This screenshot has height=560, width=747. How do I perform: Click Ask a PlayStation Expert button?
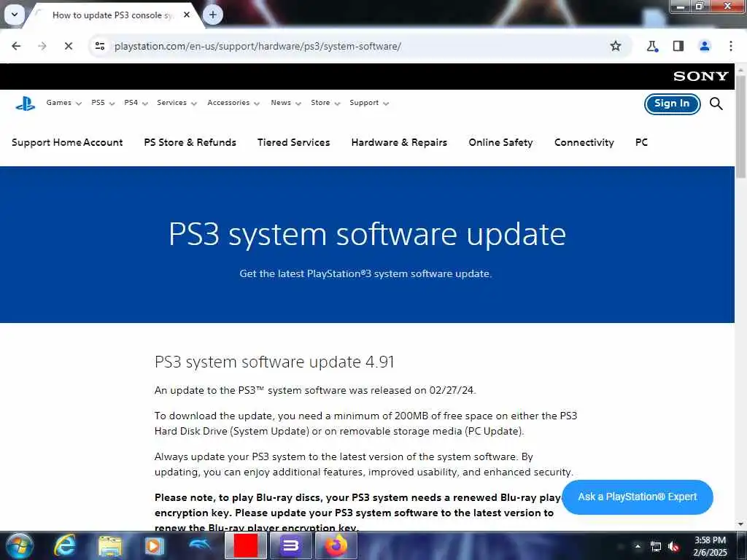(x=638, y=497)
